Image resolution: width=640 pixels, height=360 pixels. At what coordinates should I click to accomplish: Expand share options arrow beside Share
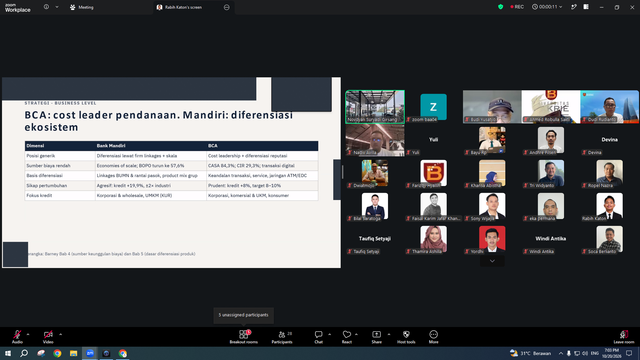tap(389, 335)
